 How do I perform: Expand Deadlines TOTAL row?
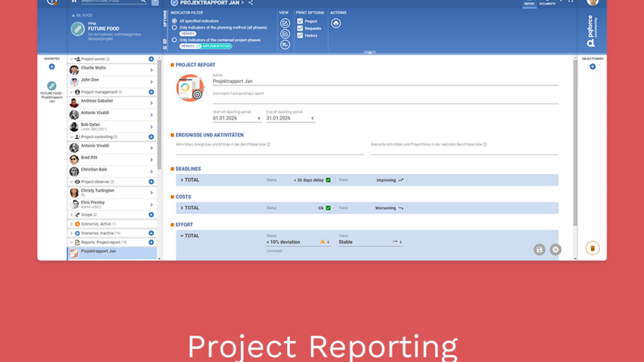[x=182, y=180]
